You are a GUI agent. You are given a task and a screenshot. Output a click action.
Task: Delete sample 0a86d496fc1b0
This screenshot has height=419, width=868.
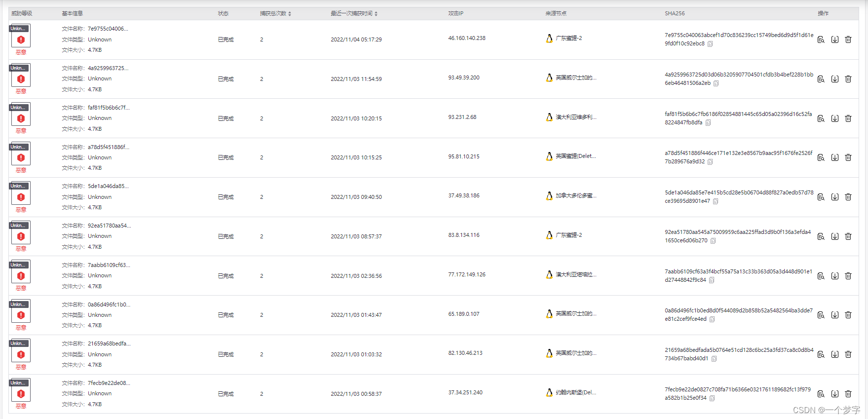point(848,315)
